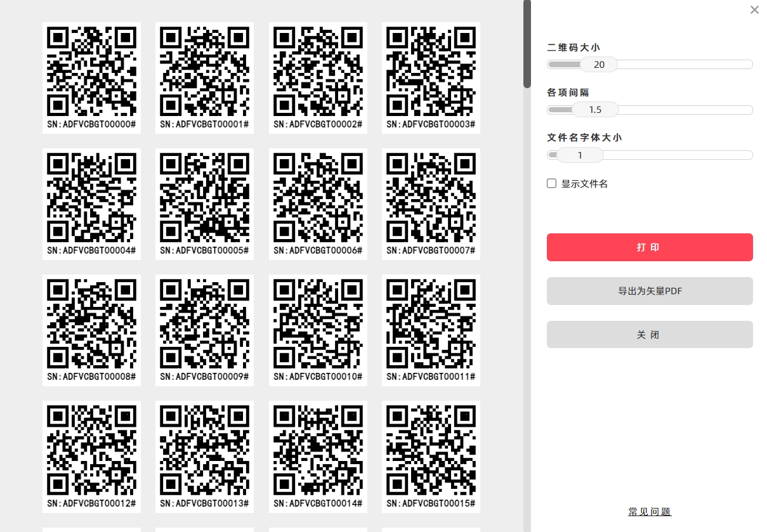Click the red 打印 button
The image size is (767, 532).
[x=650, y=247]
